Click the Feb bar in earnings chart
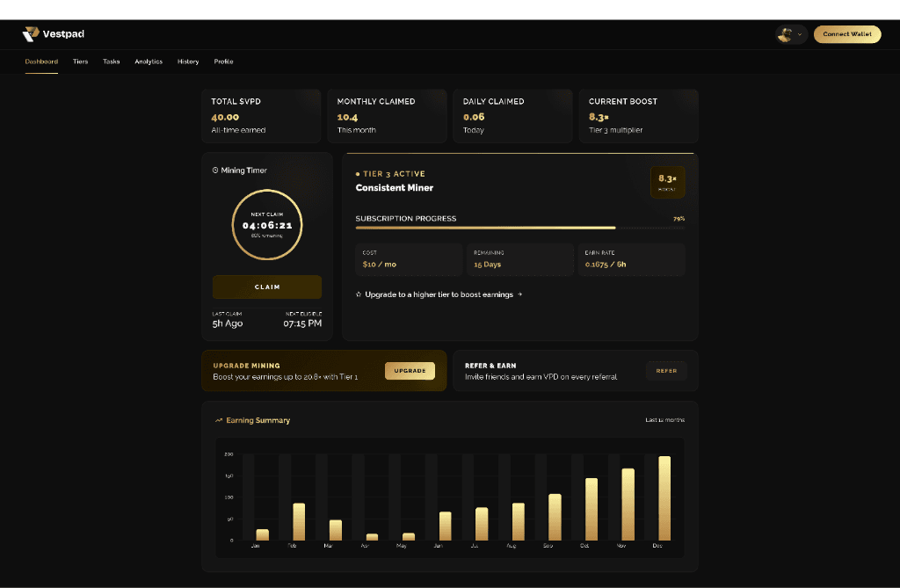900x588 pixels. click(x=299, y=522)
